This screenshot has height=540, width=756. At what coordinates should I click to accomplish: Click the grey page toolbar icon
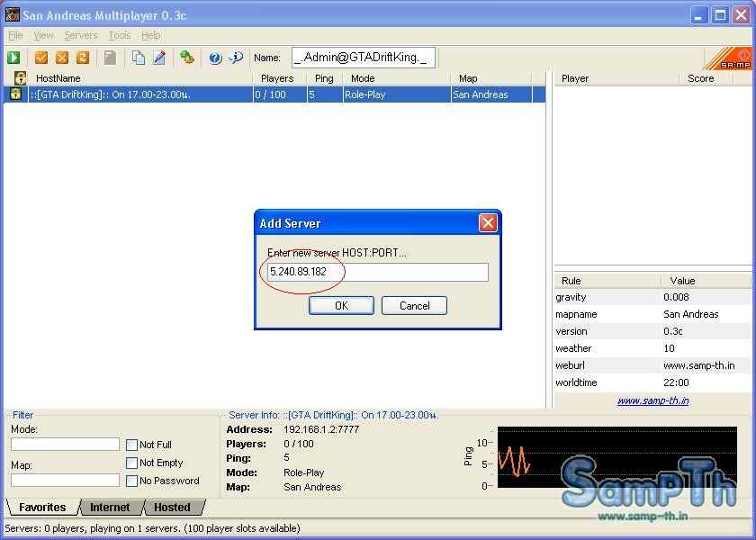111,58
